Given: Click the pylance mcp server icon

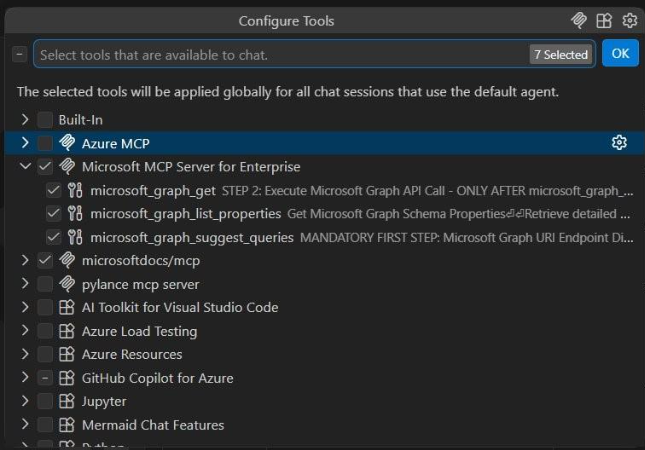Looking at the screenshot, I should (67, 284).
